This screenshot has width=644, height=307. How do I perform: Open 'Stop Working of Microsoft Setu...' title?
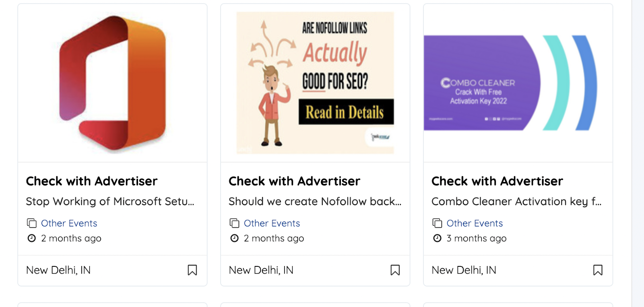(110, 201)
